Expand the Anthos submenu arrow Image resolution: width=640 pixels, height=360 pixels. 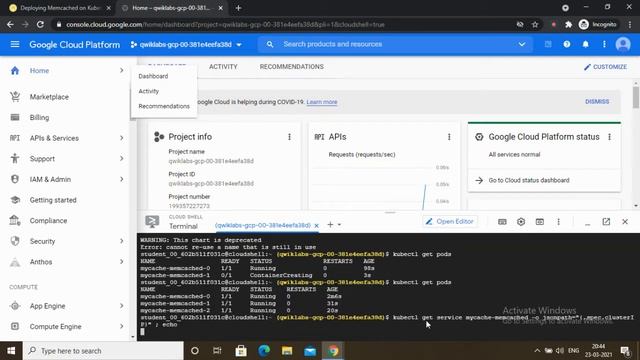pos(121,262)
